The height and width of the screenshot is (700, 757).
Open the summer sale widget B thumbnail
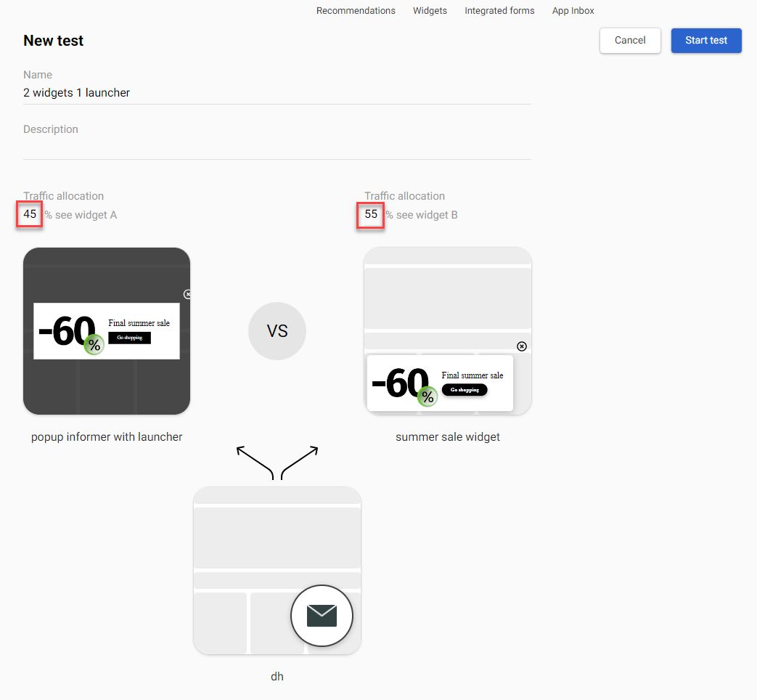(x=448, y=331)
